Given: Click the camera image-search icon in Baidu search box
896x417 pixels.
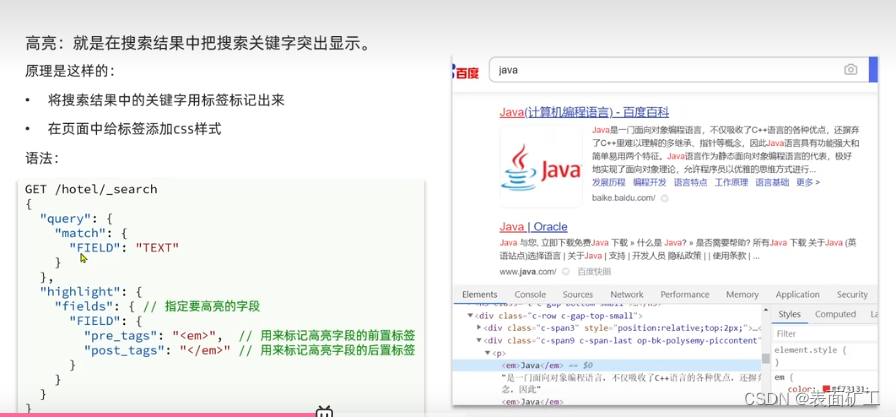Looking at the screenshot, I should click(x=850, y=70).
